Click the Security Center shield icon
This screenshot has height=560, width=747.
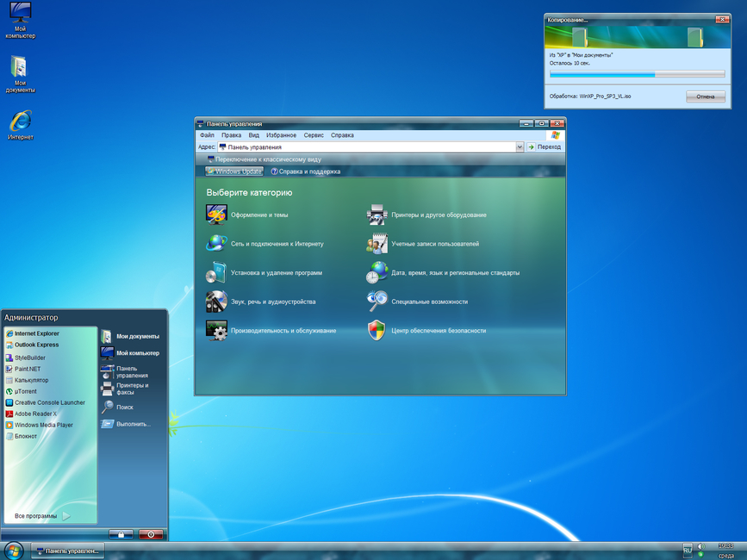tap(377, 331)
